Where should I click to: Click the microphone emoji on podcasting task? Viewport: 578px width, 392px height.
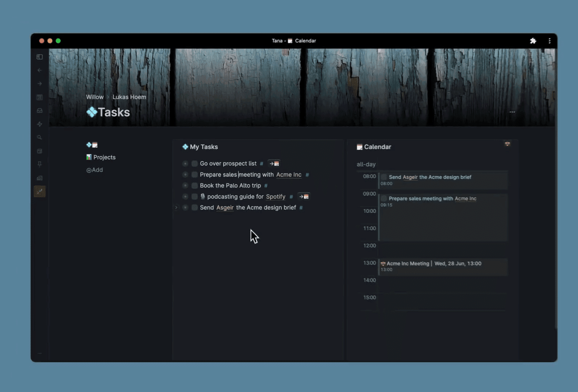[x=203, y=196]
